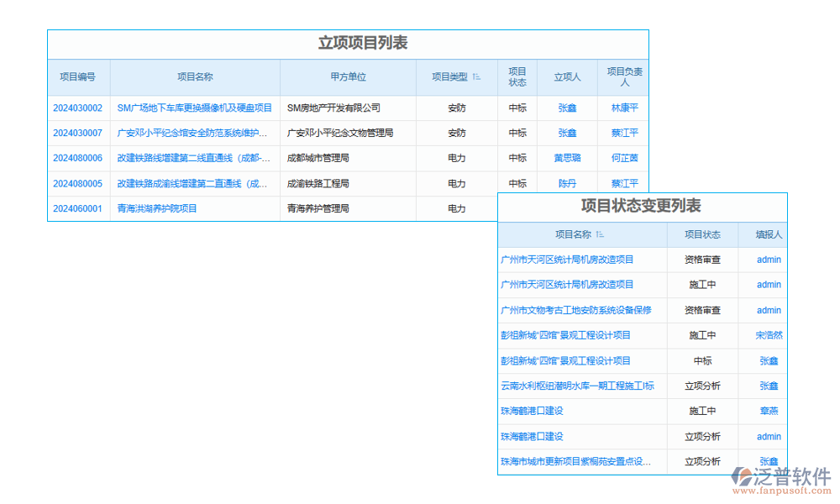
Task: Click project leader 林康平
Action: coord(624,108)
